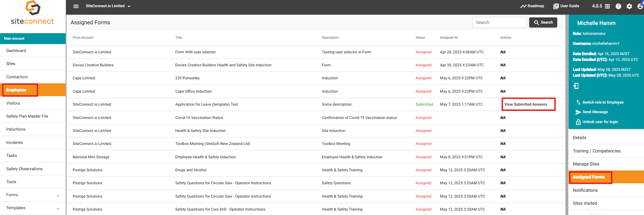Open the apps grid icon
The width and height of the screenshot is (644, 215).
[x=607, y=6]
